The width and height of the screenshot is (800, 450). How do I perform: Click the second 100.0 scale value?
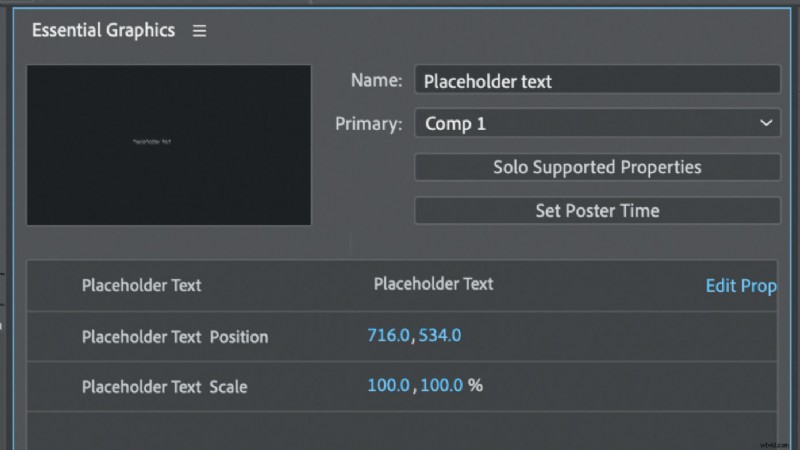(442, 385)
